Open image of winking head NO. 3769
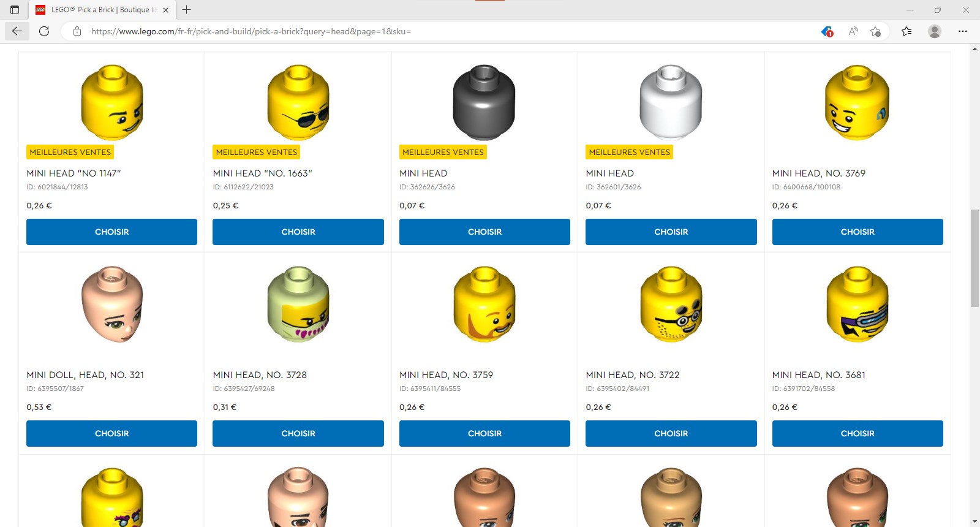The width and height of the screenshot is (980, 527). click(x=858, y=102)
